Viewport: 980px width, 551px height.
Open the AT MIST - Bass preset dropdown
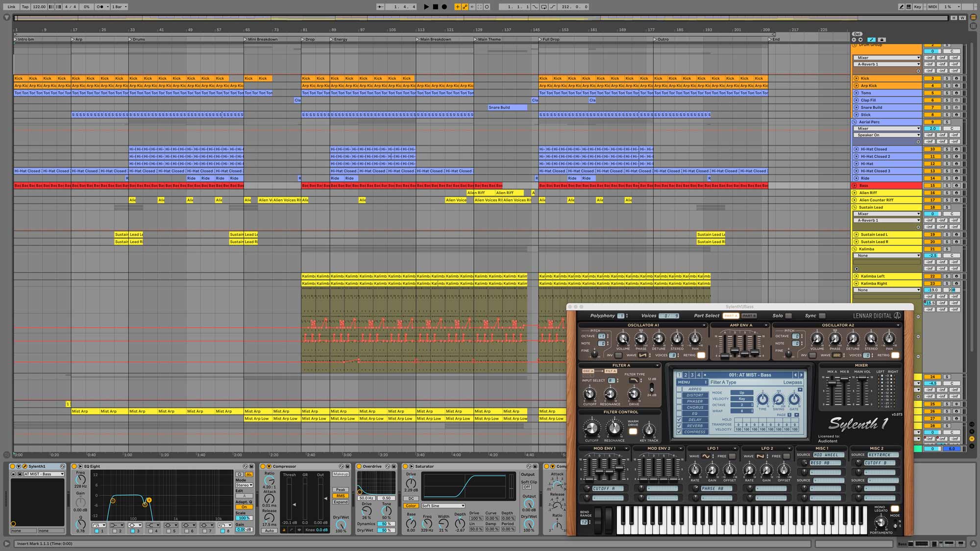click(x=44, y=474)
